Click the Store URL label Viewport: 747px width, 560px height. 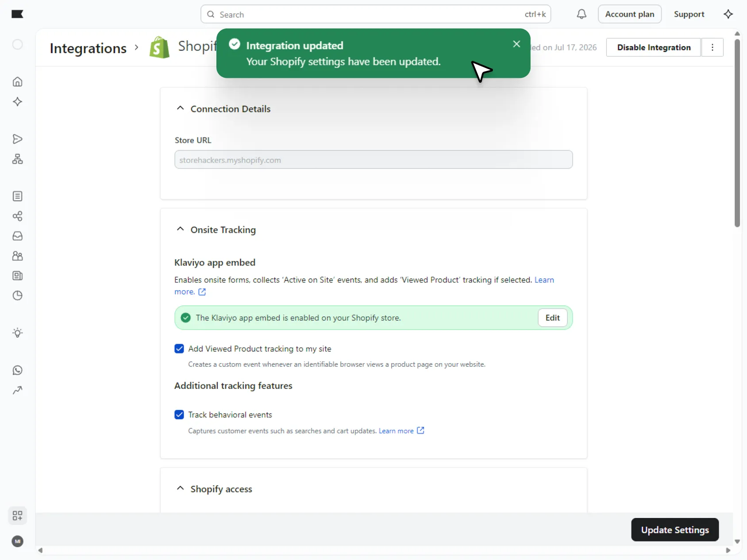tap(193, 140)
